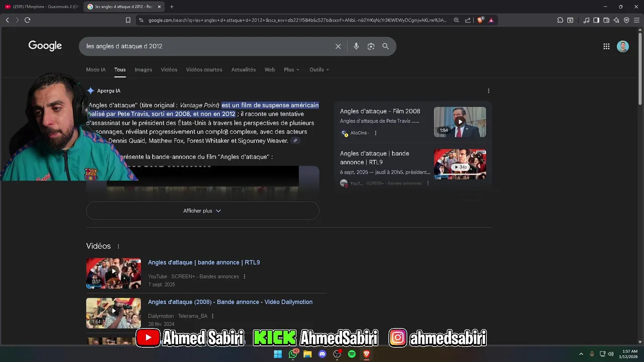The image size is (644, 362).
Task: Click the browser address bar URL
Action: [297, 20]
